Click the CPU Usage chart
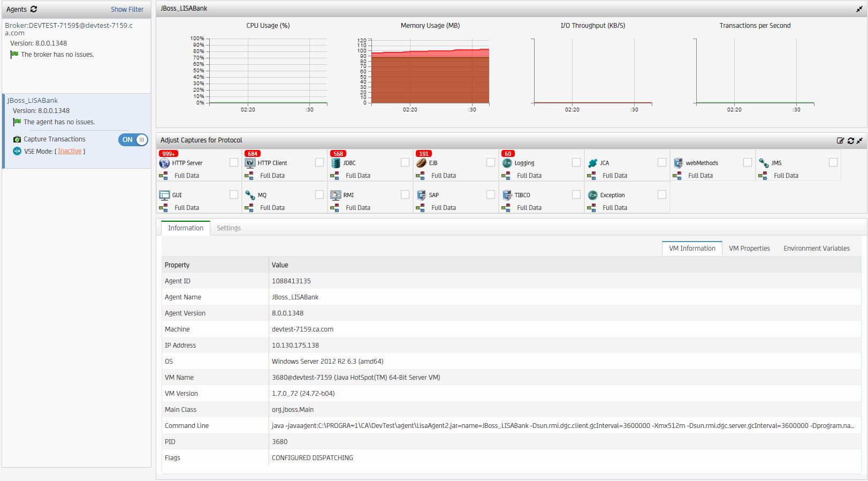This screenshot has height=481, width=868. [268, 71]
